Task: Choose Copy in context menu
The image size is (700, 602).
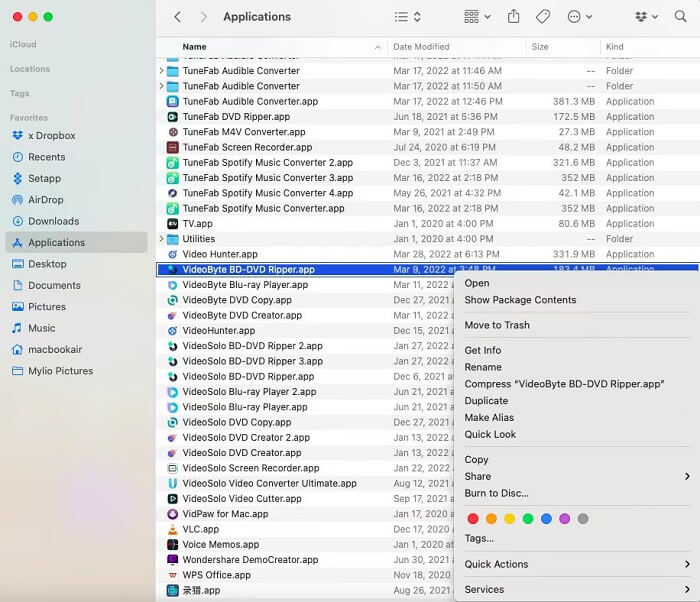Action: click(x=476, y=460)
